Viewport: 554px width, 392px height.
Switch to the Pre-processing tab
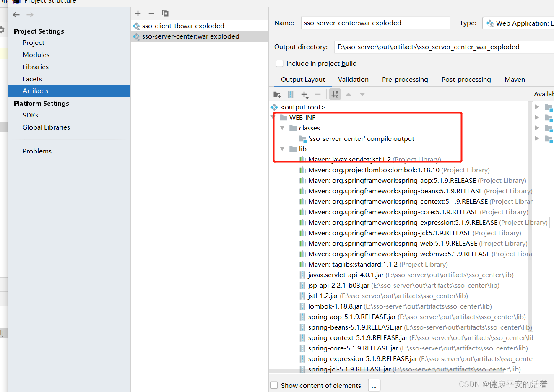click(405, 79)
